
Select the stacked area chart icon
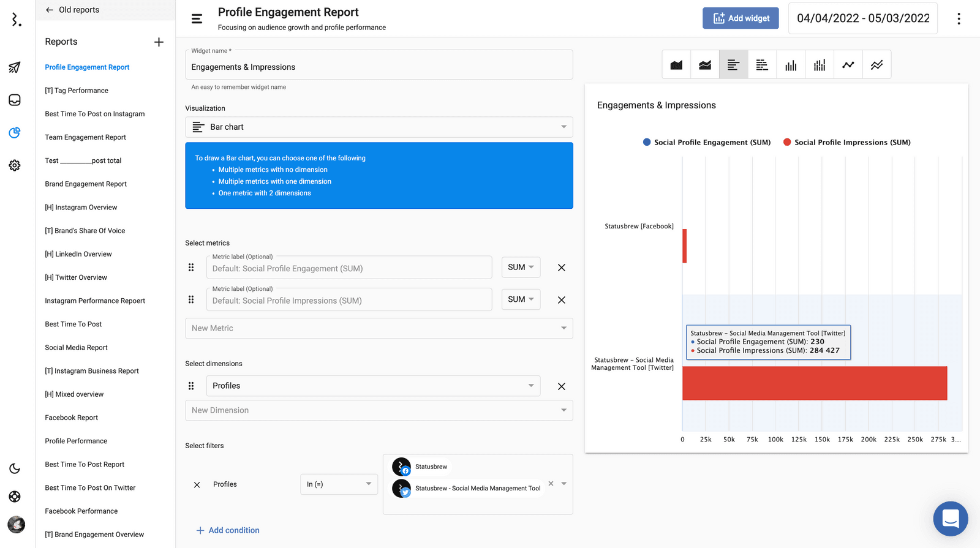705,65
